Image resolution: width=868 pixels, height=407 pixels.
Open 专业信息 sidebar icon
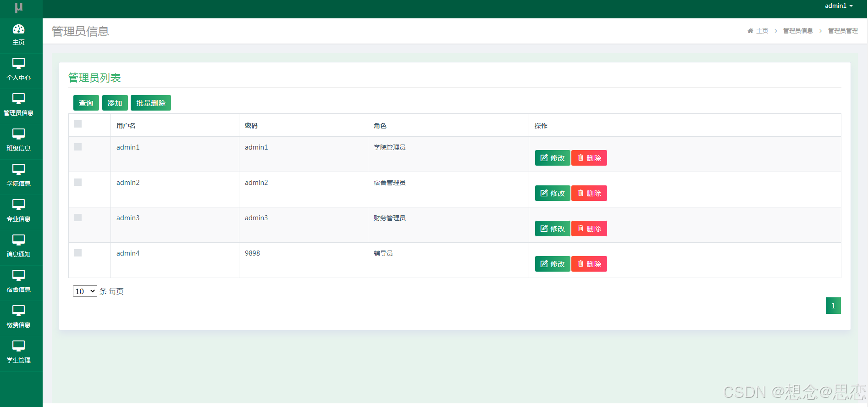point(18,205)
